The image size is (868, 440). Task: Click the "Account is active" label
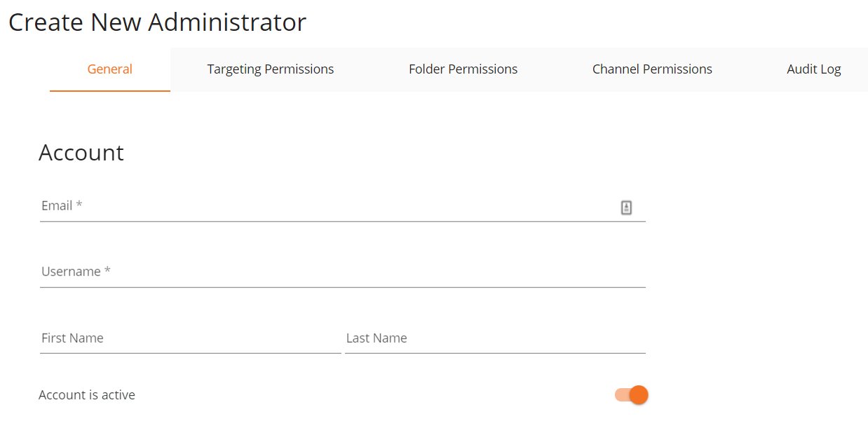(x=87, y=395)
